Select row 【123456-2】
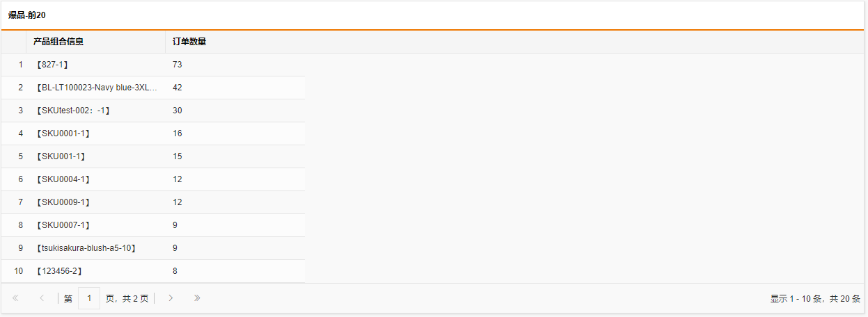Screen dimensions: 868x317 pos(153,271)
